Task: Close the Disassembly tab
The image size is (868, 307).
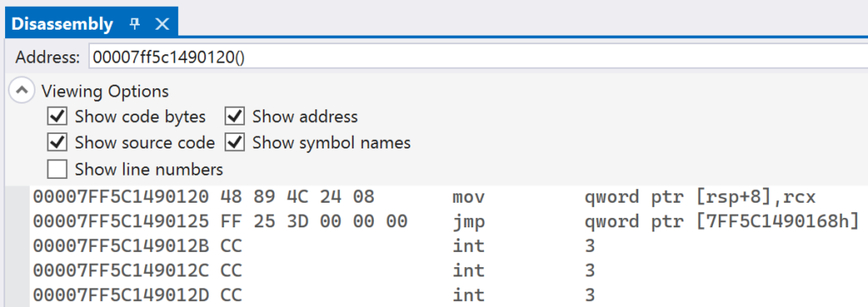Action: [162, 24]
